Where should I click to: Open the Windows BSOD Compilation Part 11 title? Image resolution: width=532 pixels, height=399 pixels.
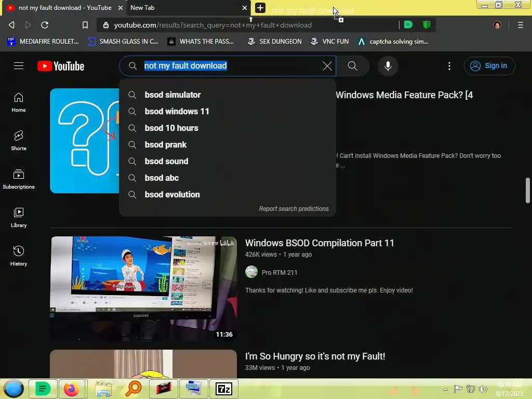pyautogui.click(x=320, y=243)
